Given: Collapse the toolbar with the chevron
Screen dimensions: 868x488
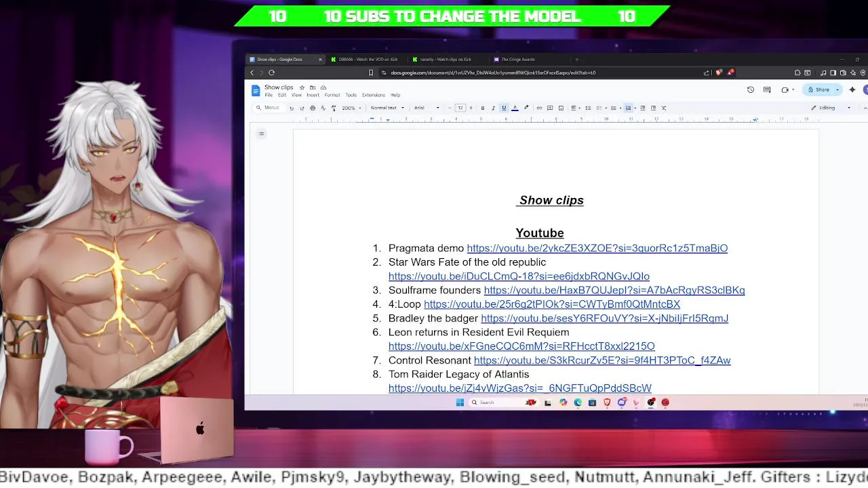Looking at the screenshot, I should [x=865, y=108].
